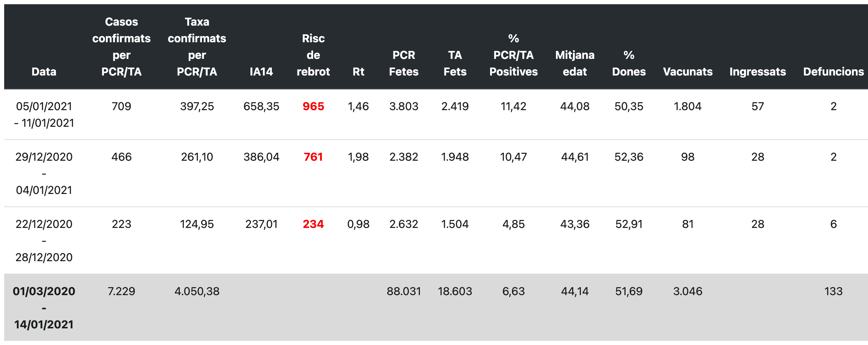868x345 pixels.
Task: Click the 05/01/2021 - 11/01/2021 date cell
Action: point(44,115)
